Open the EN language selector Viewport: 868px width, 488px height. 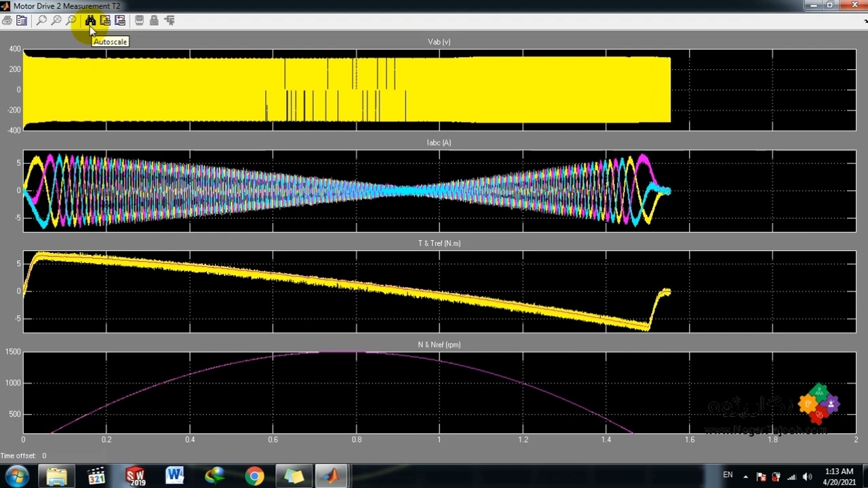coord(728,475)
